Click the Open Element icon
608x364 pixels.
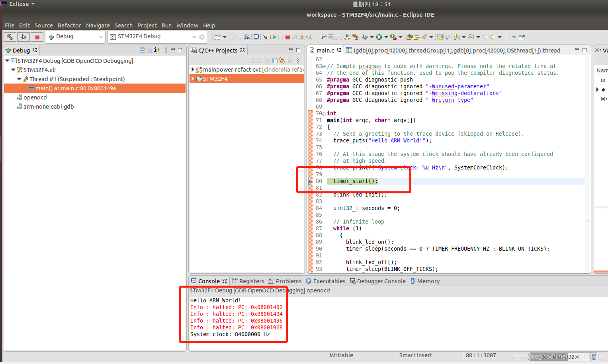click(410, 37)
